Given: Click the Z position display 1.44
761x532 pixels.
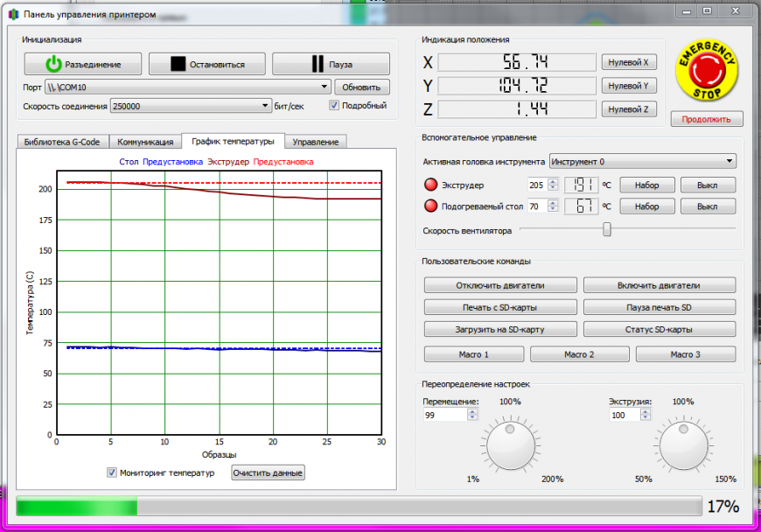Looking at the screenshot, I should point(517,109).
